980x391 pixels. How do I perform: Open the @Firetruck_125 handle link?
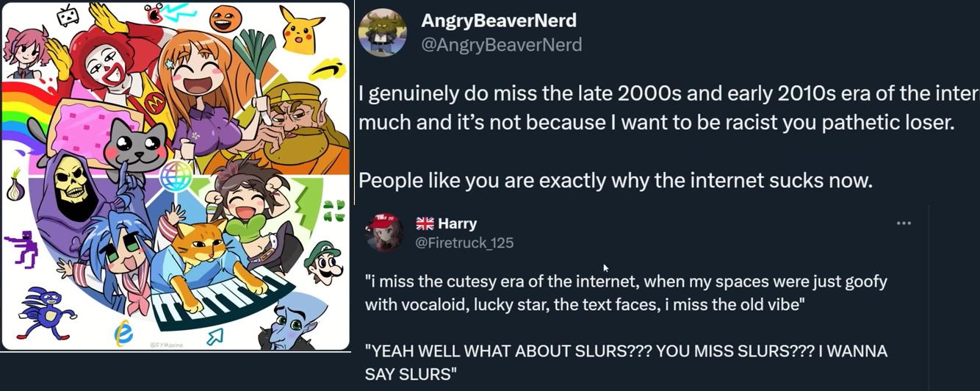[x=464, y=243]
